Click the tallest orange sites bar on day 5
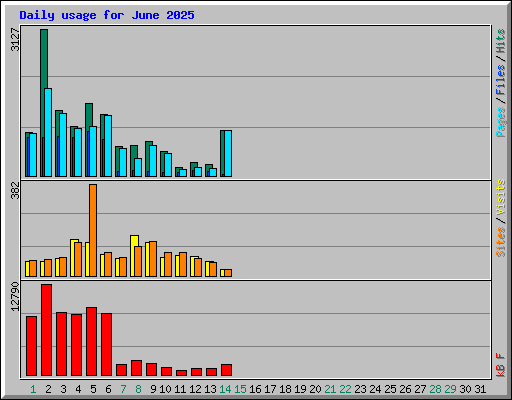This screenshot has height=400, width=512. coord(93,230)
